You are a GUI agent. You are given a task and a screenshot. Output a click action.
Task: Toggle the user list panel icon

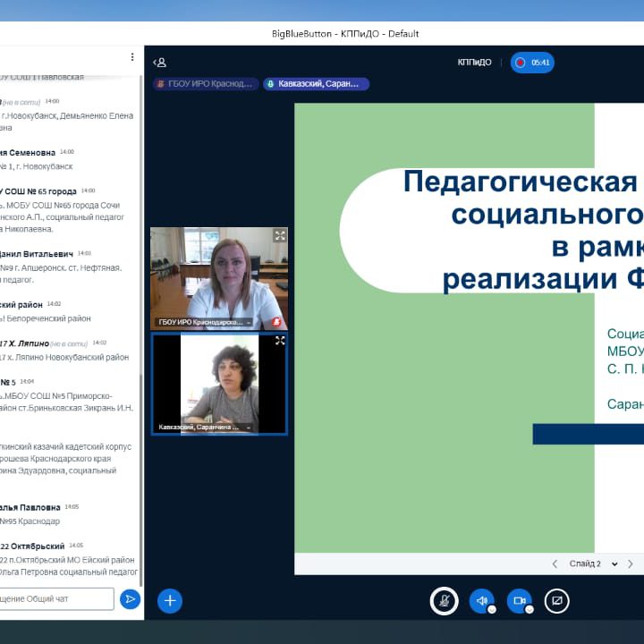(160, 63)
